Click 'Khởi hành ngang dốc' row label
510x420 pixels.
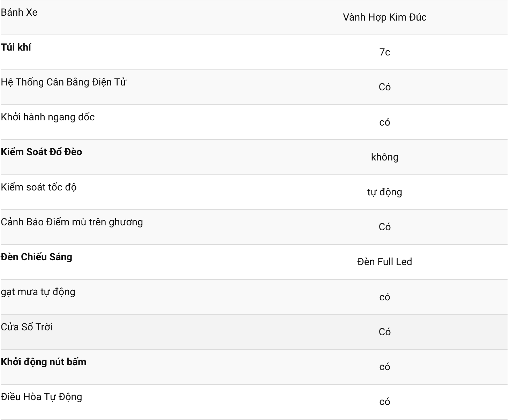[x=48, y=117]
